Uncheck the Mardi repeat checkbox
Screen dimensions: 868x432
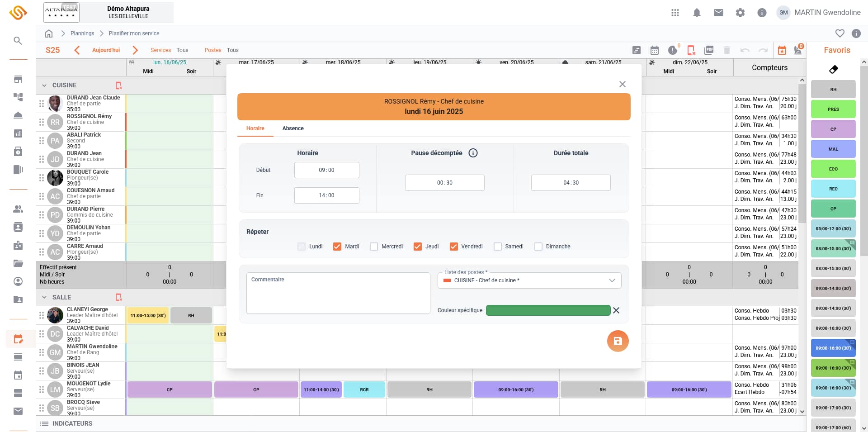[337, 247]
